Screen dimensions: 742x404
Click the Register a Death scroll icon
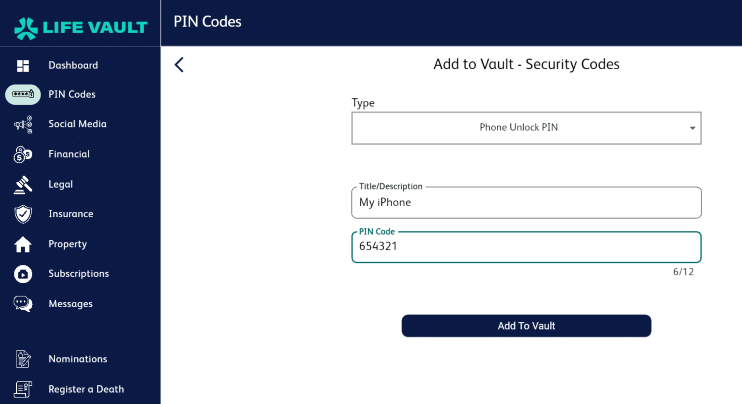tap(23, 389)
